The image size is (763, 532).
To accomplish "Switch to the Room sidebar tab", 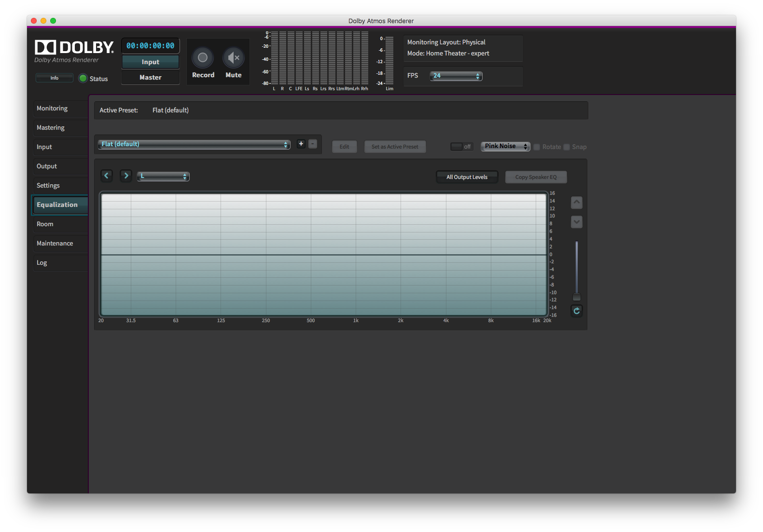I will pos(45,224).
